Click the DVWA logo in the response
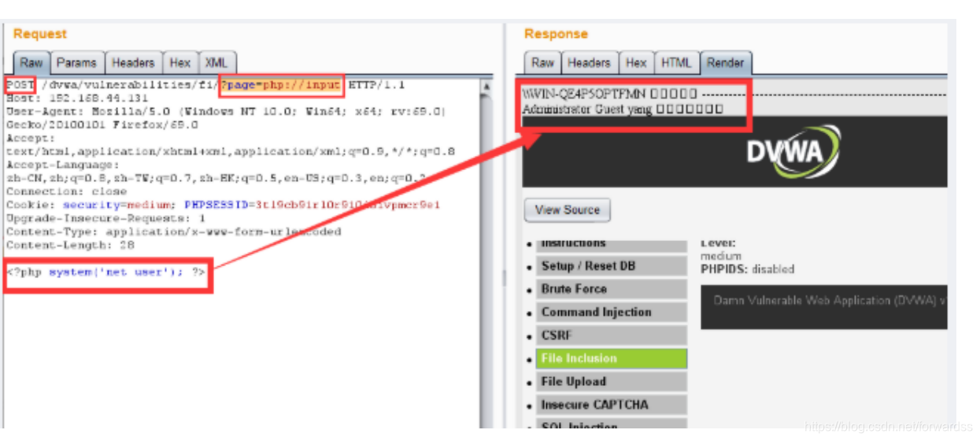The height and width of the screenshot is (441, 980). click(793, 151)
